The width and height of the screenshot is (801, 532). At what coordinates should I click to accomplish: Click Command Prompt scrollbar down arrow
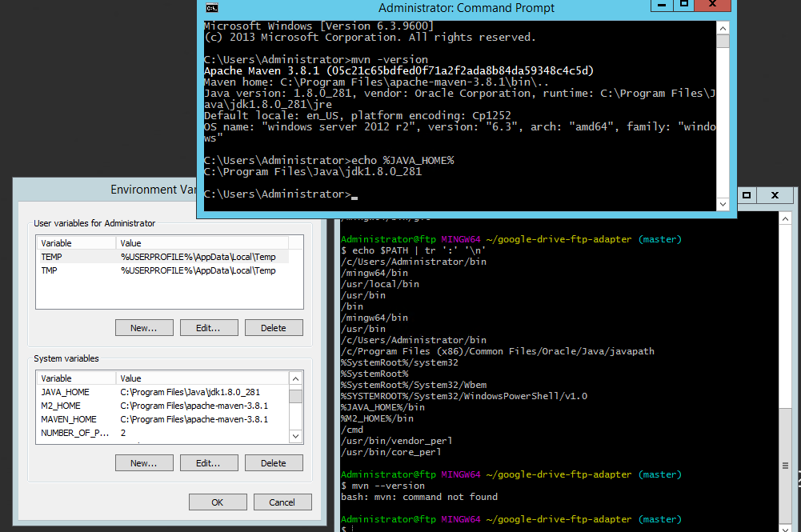pos(723,204)
